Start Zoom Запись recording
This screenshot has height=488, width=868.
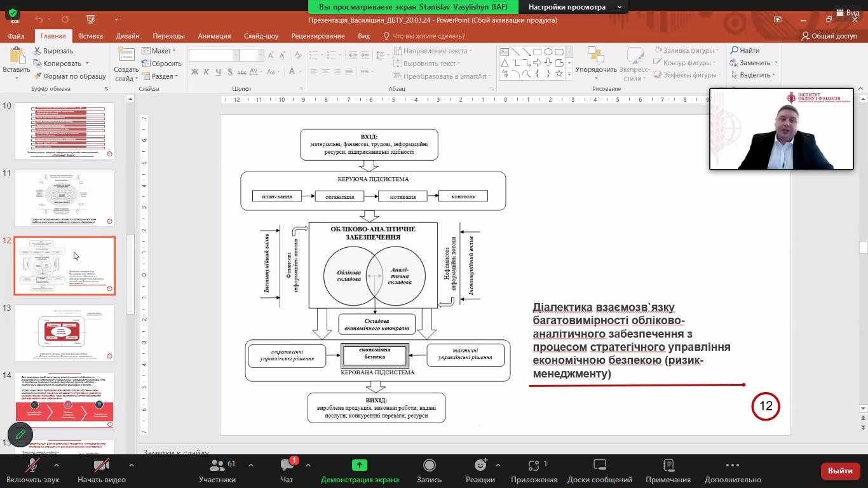pyautogui.click(x=429, y=471)
